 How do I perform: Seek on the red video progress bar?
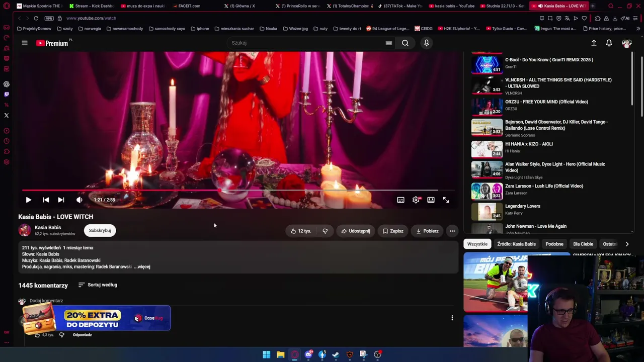tap(238, 190)
